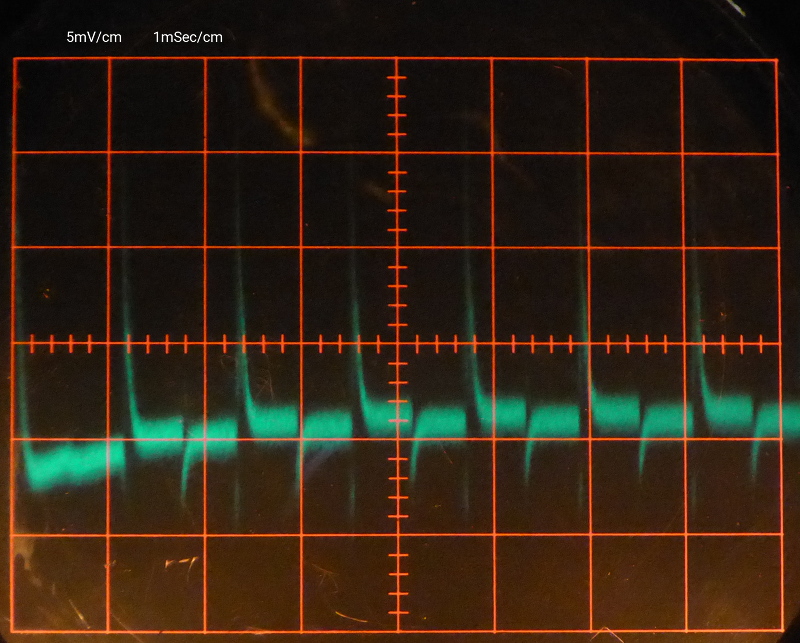Select the top-left corner of the graticule
The height and width of the screenshot is (643, 800).
click(x=14, y=59)
